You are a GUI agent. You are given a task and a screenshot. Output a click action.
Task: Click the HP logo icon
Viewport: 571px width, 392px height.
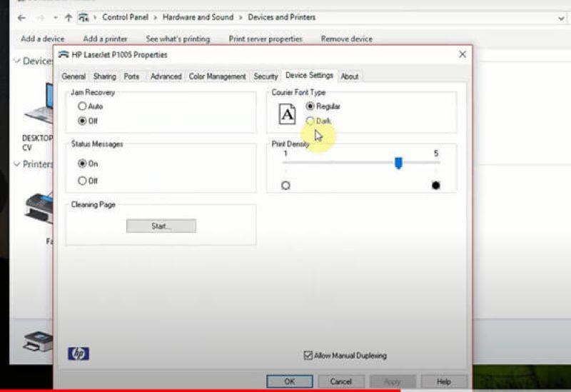click(79, 353)
